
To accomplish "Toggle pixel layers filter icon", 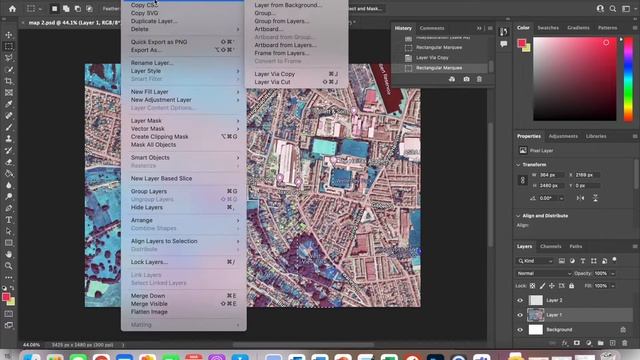I will [x=562, y=261].
